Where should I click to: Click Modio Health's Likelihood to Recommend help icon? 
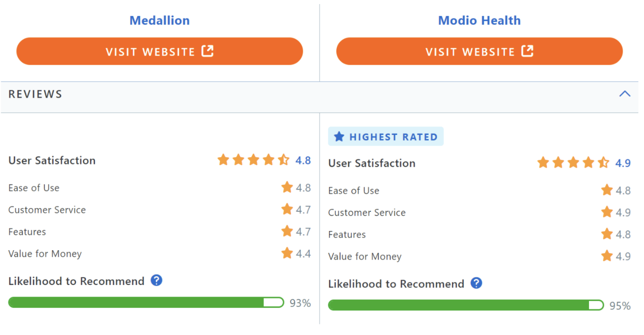pyautogui.click(x=477, y=283)
